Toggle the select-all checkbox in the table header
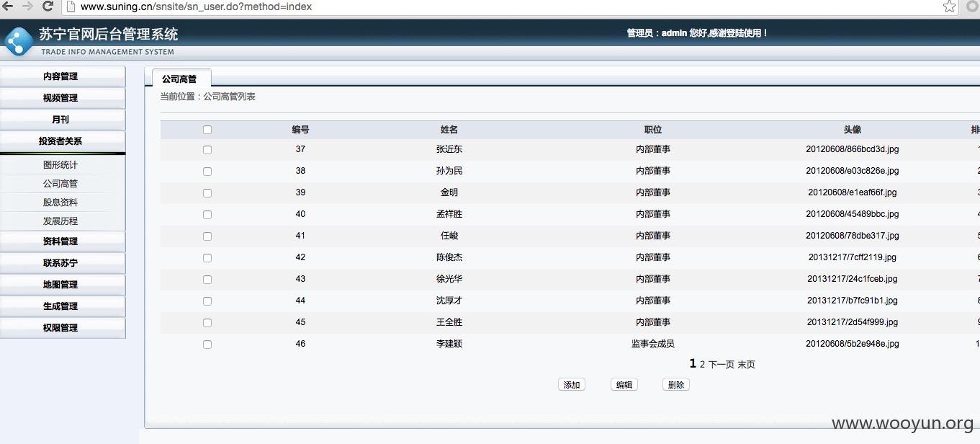980x444 pixels. pyautogui.click(x=207, y=130)
